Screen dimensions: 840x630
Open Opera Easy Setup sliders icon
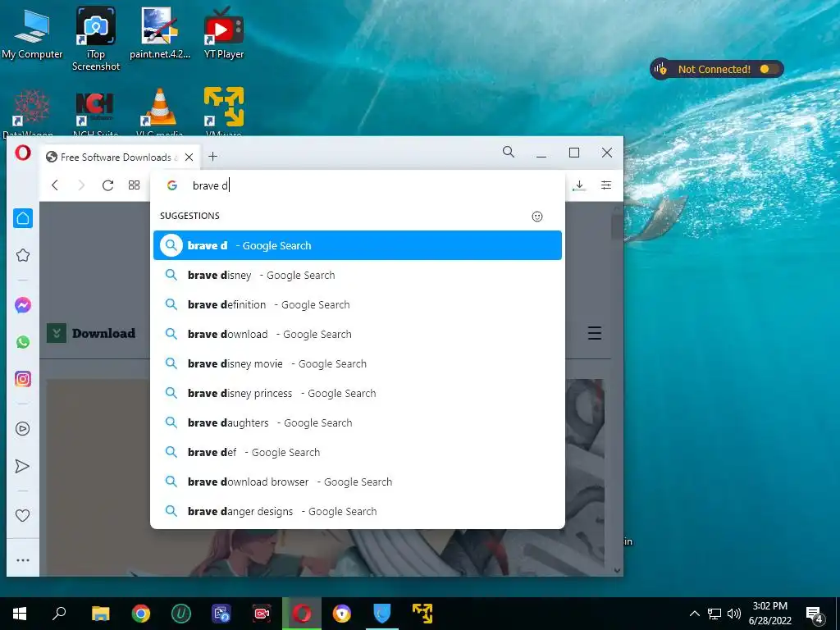(x=606, y=185)
